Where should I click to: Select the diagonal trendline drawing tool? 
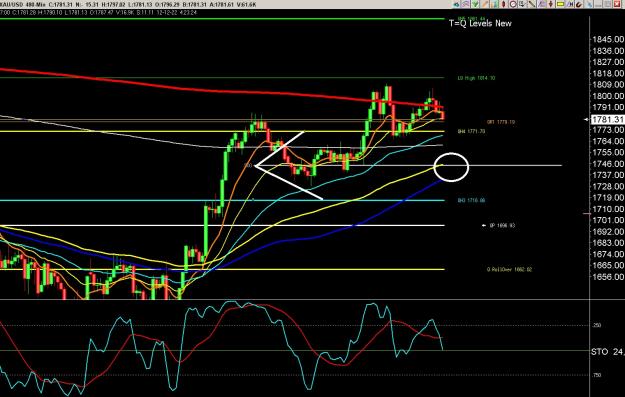click(x=532, y=4)
